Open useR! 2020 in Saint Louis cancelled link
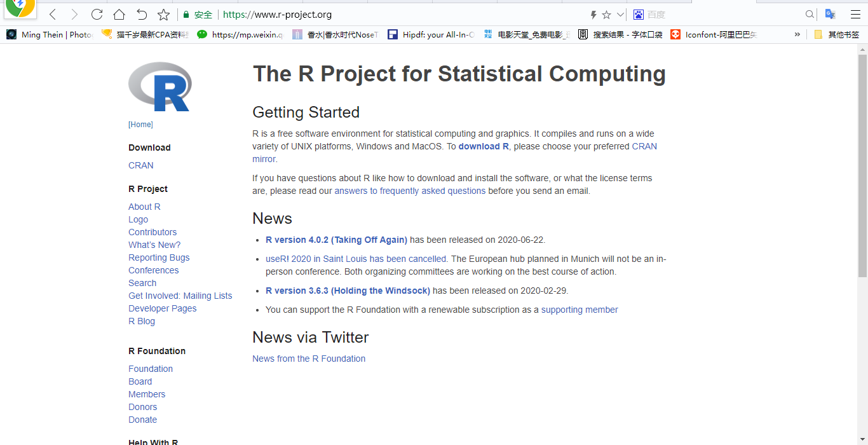This screenshot has height=445, width=868. pyautogui.click(x=357, y=259)
